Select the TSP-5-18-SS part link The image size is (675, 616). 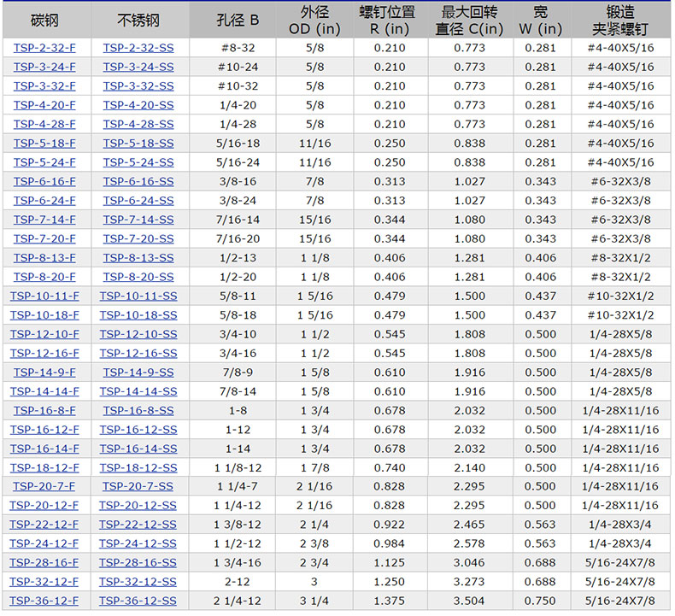point(138,144)
